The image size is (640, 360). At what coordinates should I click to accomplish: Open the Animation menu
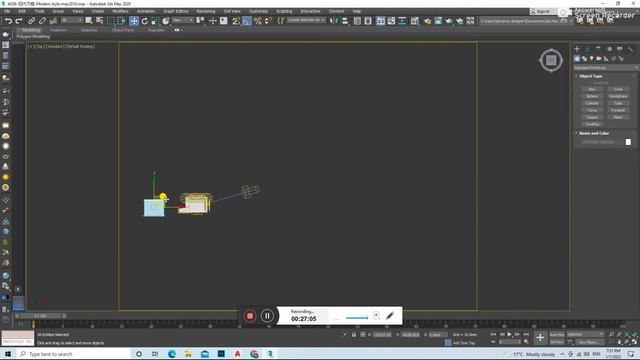[x=146, y=11]
